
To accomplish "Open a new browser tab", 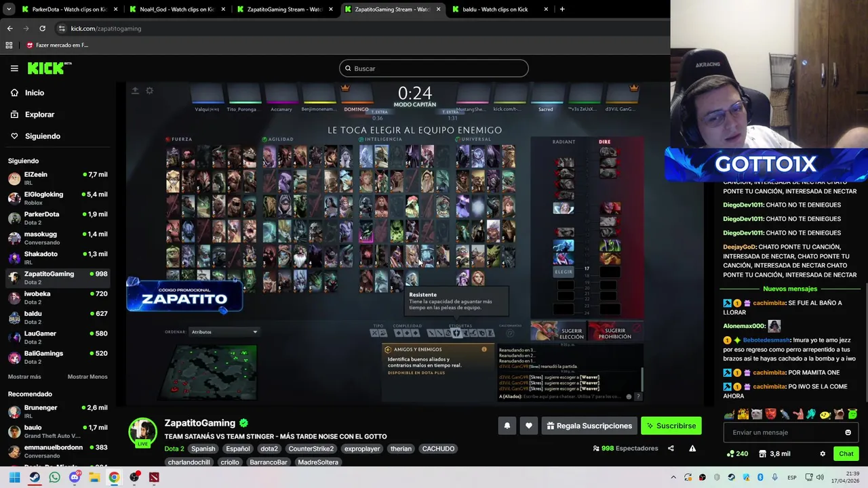I will click(x=561, y=9).
